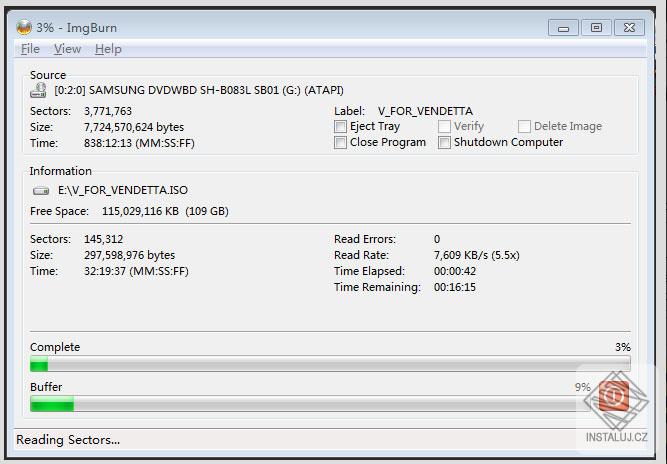Click the source optical drive icon
Viewport: 667px width, 464px height.
[38, 90]
